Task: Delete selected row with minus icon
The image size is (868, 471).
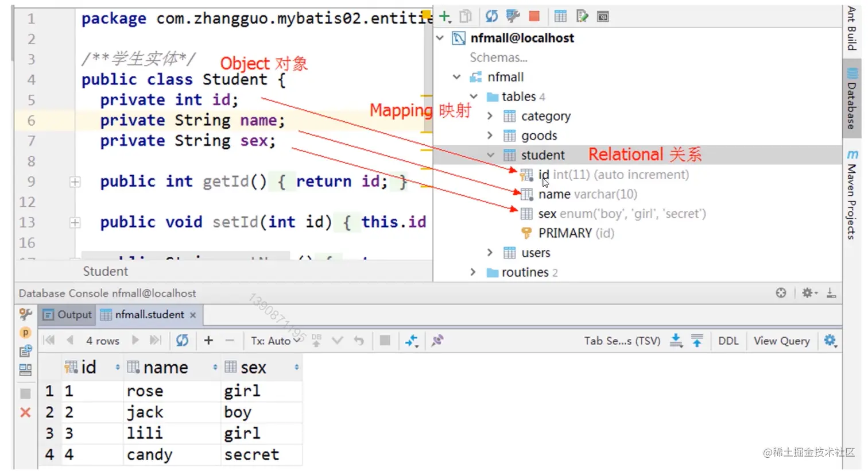Action: click(230, 340)
